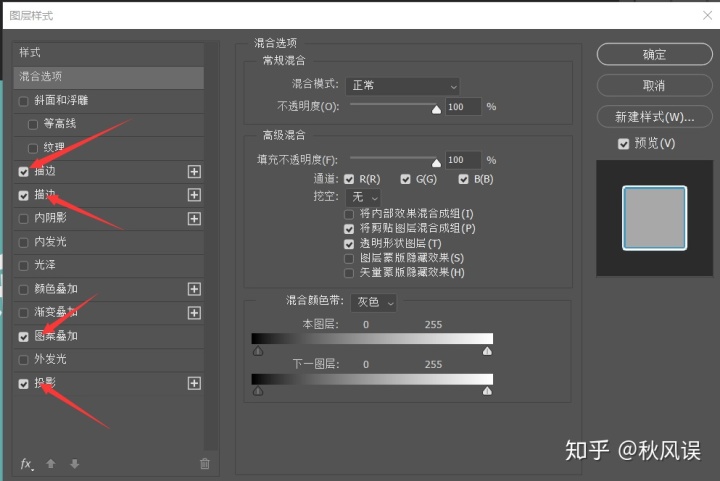Screen dimensions: 720x481
Task: Click 下一图层 white point slider handle
Action: coord(487,391)
